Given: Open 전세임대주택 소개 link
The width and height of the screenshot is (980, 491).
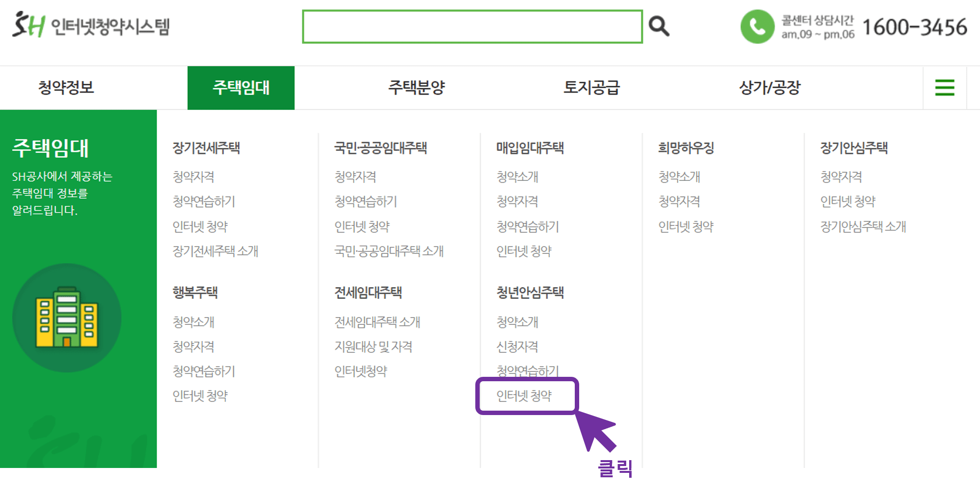Looking at the screenshot, I should click(x=377, y=322).
